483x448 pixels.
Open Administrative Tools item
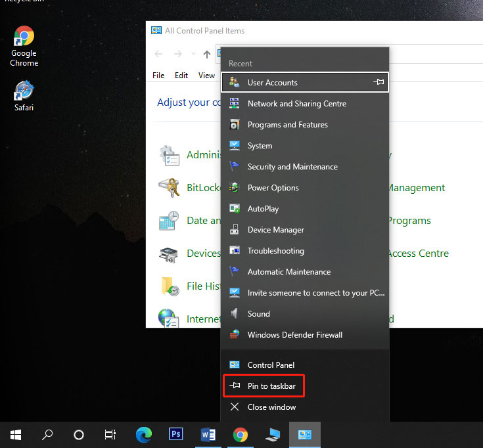click(189, 155)
